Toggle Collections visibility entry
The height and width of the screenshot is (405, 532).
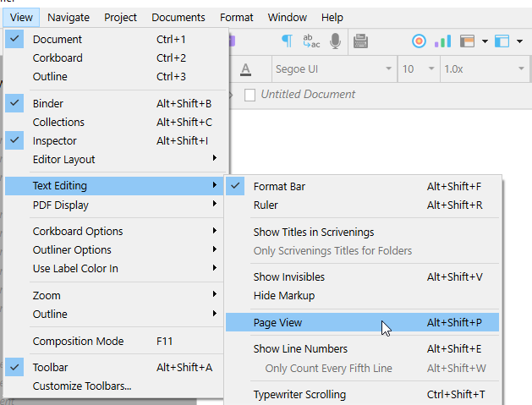(116, 122)
